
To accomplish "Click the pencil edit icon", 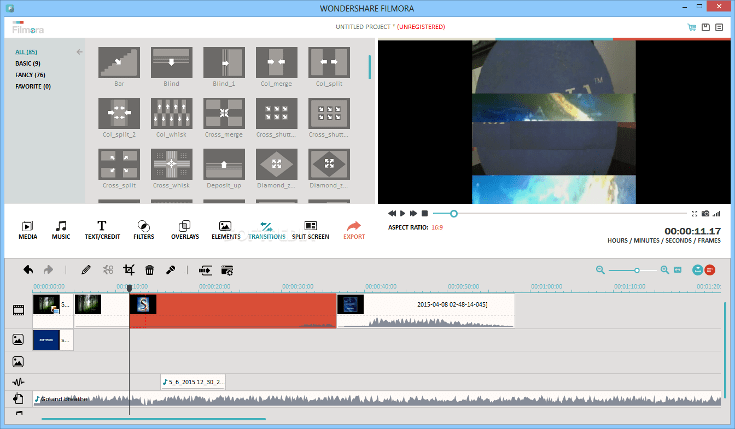I will pyautogui.click(x=86, y=270).
